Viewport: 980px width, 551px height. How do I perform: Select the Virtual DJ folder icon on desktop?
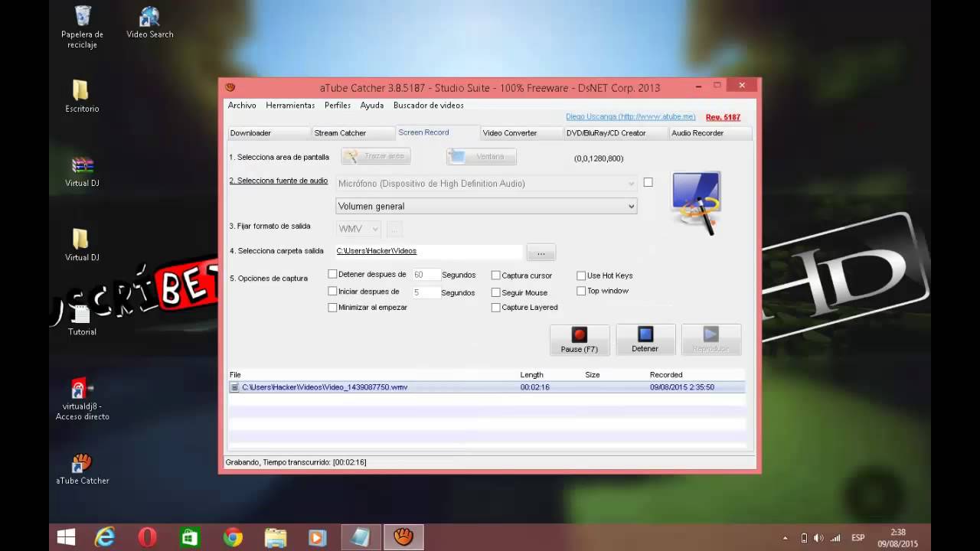[82, 245]
